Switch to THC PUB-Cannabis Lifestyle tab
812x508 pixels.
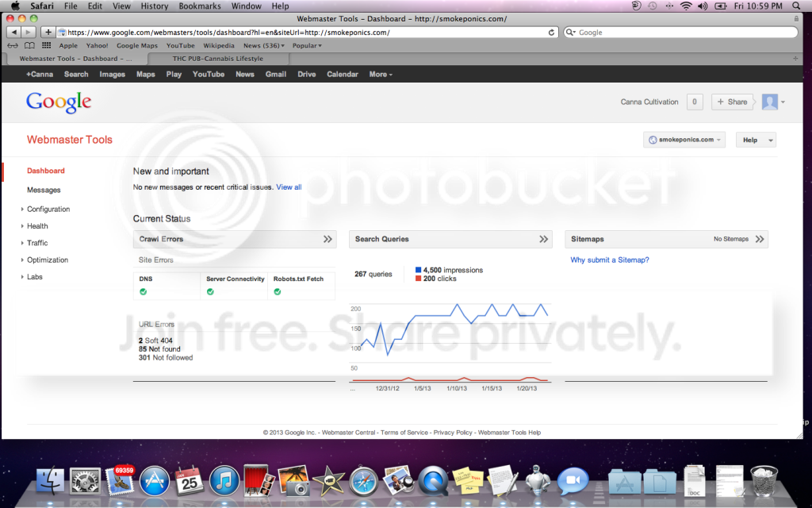click(218, 59)
